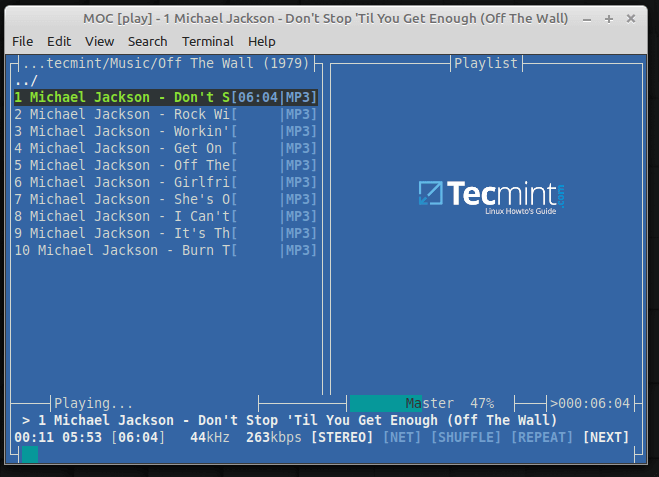Image resolution: width=659 pixels, height=477 pixels.
Task: Go to parent directory ../ entry
Action: [x=26, y=80]
